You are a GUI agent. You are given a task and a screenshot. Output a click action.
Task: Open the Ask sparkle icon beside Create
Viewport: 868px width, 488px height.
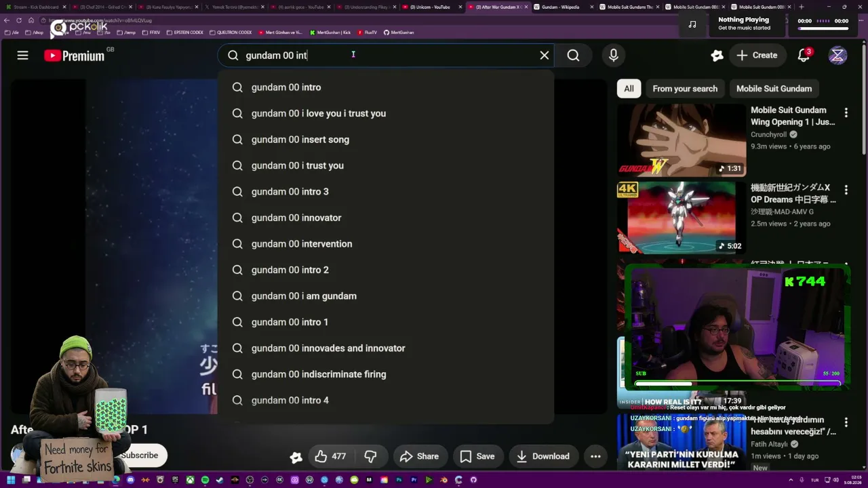717,56
